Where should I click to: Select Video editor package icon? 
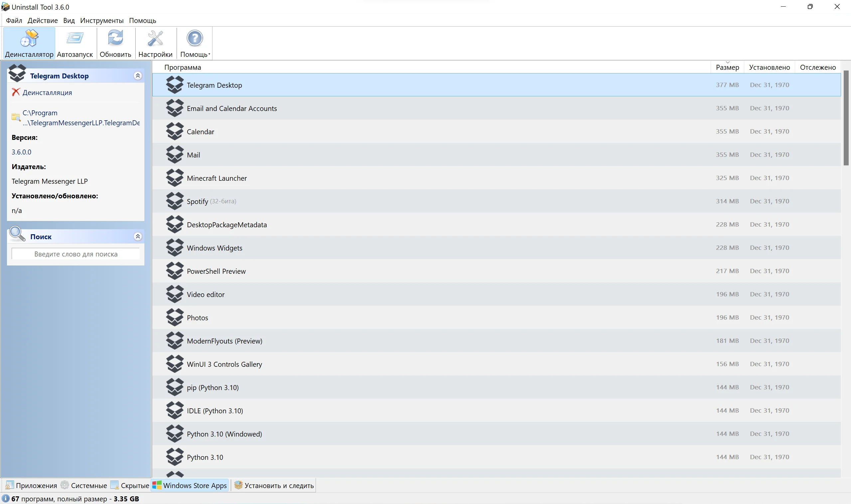pos(175,294)
